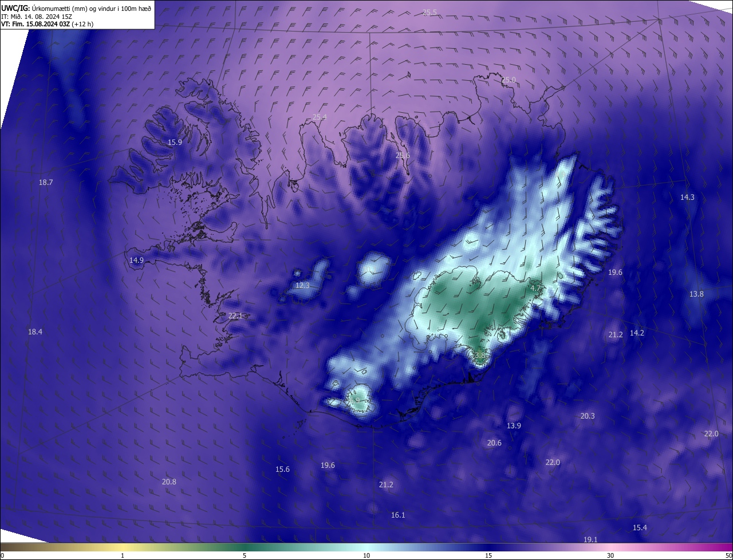Click the 50 tick label on the color scale

point(728,555)
